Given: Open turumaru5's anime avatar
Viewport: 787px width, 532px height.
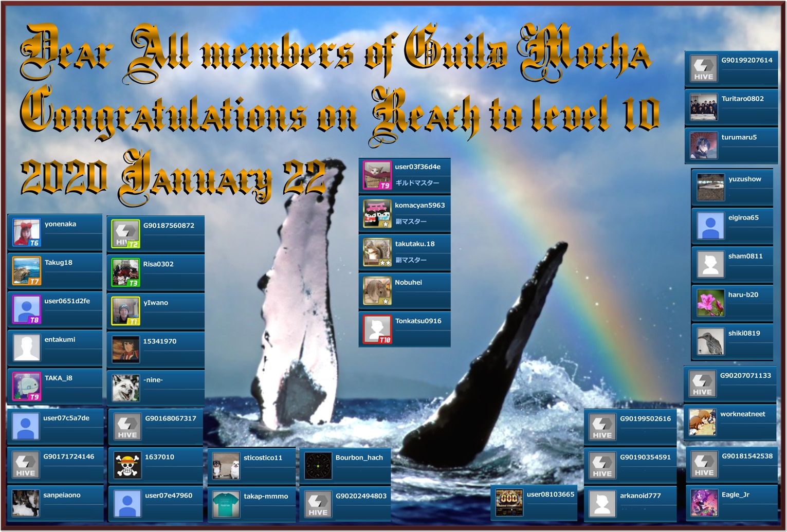Looking at the screenshot, I should coord(704,146).
